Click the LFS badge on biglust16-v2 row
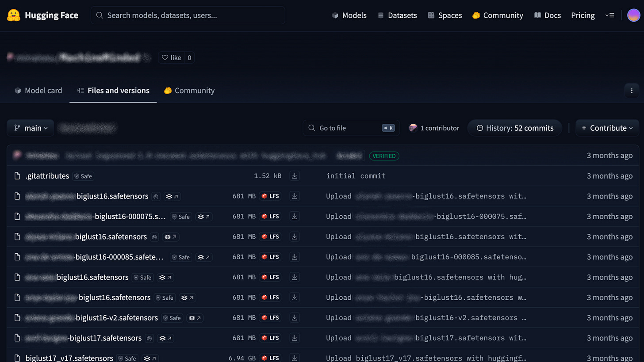 point(270,318)
